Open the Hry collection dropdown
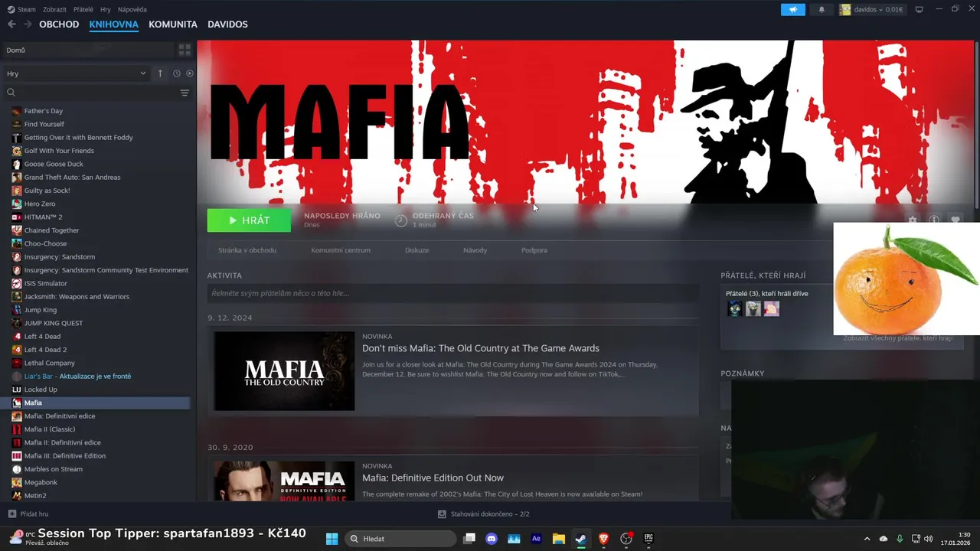 [76, 73]
